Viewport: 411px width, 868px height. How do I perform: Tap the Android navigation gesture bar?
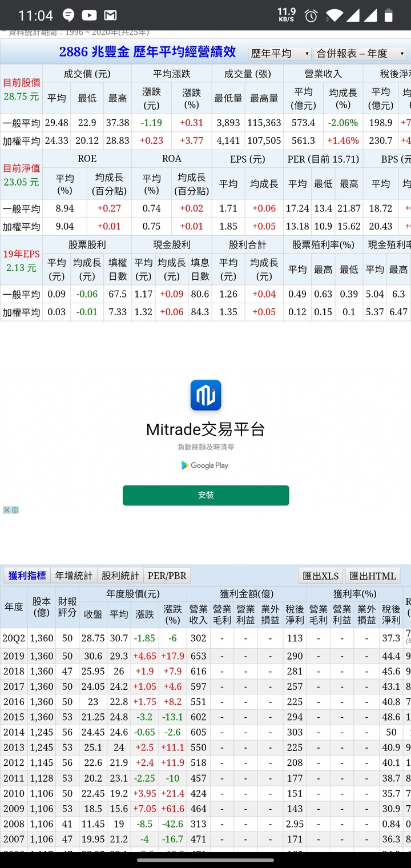click(x=205, y=859)
